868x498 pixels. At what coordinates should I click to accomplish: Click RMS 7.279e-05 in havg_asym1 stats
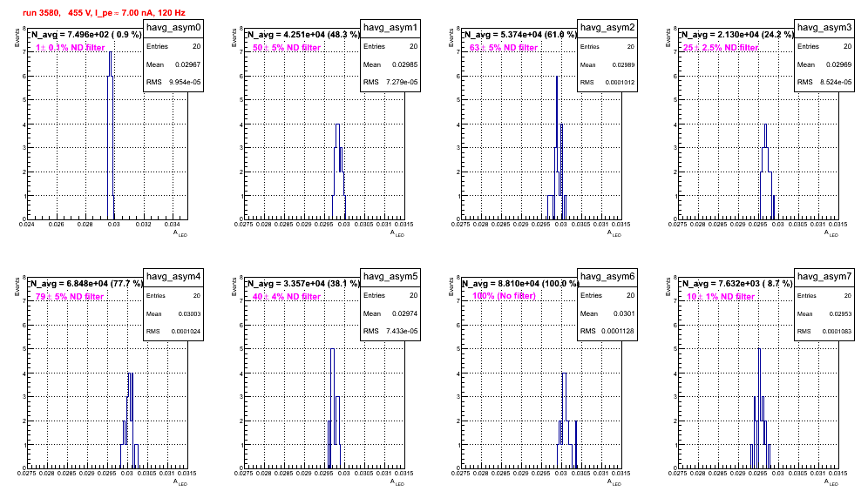click(x=390, y=83)
